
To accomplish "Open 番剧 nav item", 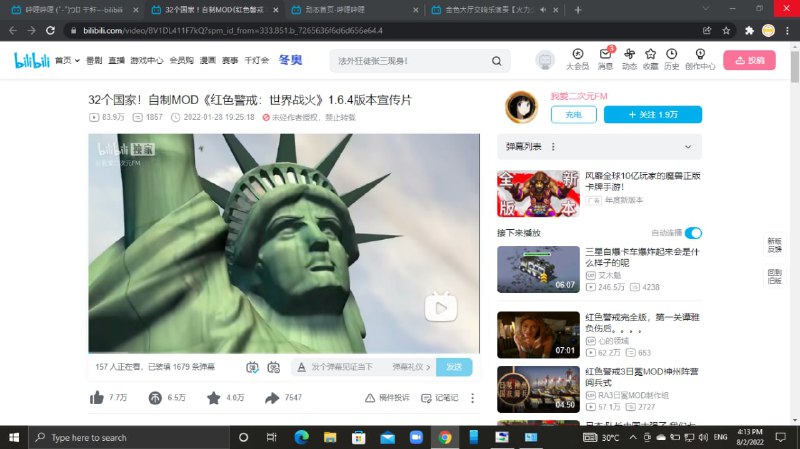I will 94,60.
